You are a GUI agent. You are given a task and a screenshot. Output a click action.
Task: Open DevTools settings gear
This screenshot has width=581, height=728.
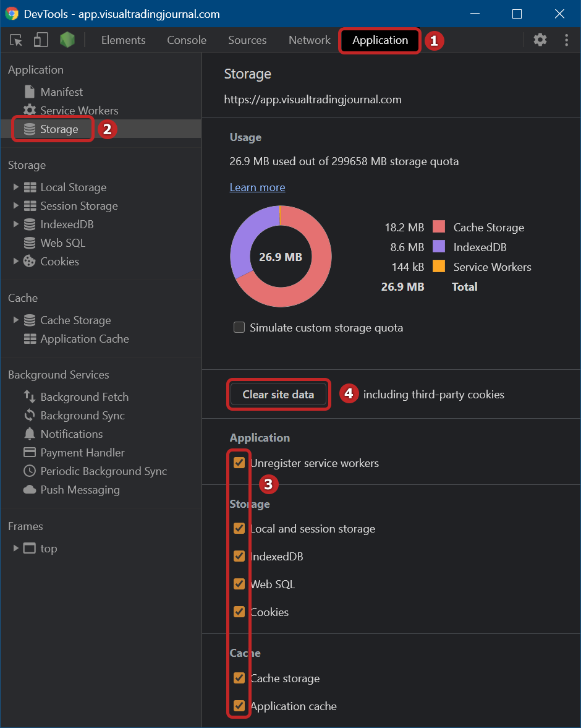[540, 40]
